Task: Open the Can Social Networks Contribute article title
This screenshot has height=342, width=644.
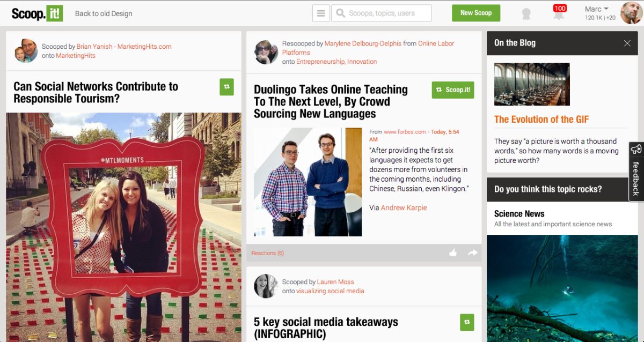Action: coord(96,93)
